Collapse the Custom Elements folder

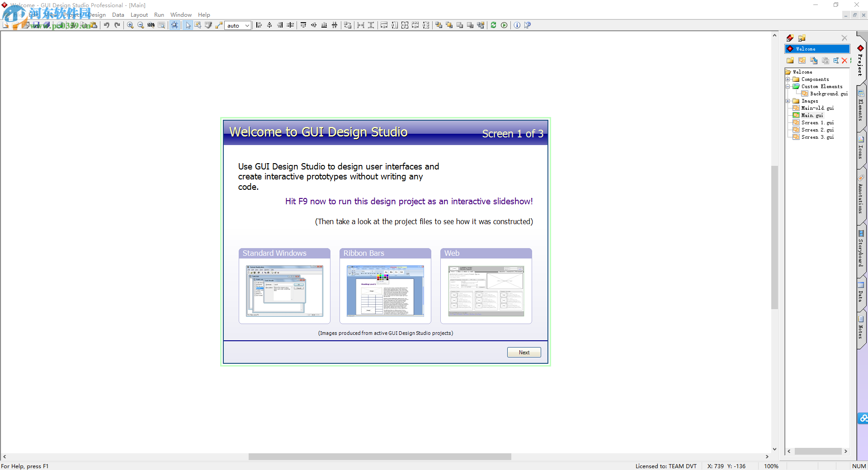tap(788, 87)
